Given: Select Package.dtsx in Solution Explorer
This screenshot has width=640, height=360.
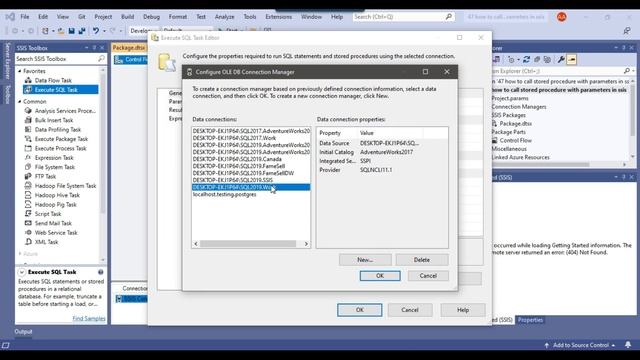Looking at the screenshot, I should click(x=516, y=123).
